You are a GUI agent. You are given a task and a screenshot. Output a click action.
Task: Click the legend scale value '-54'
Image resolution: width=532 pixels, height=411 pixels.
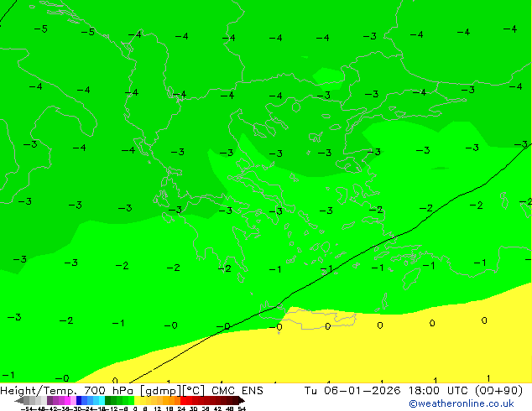27,409
